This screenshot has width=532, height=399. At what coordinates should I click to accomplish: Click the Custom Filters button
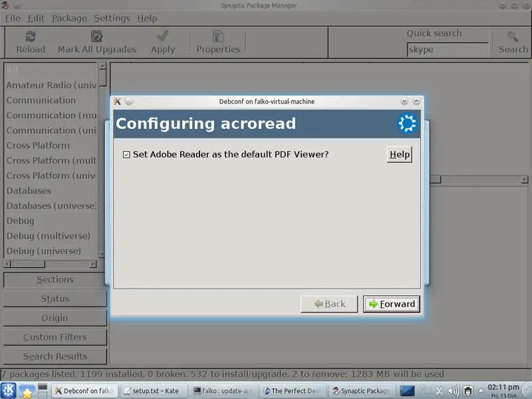pos(55,337)
